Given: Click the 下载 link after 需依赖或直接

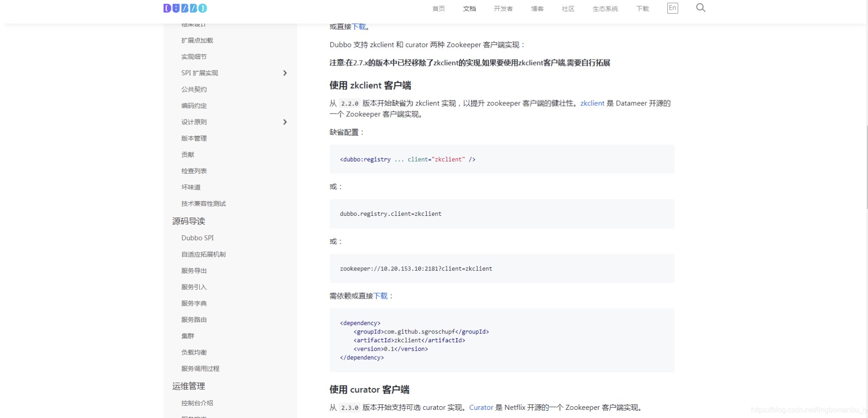Looking at the screenshot, I should pos(381,296).
